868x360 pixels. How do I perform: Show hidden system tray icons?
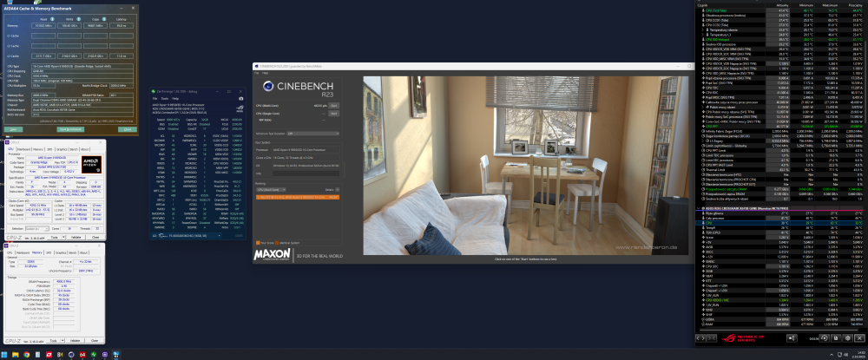pos(832,355)
